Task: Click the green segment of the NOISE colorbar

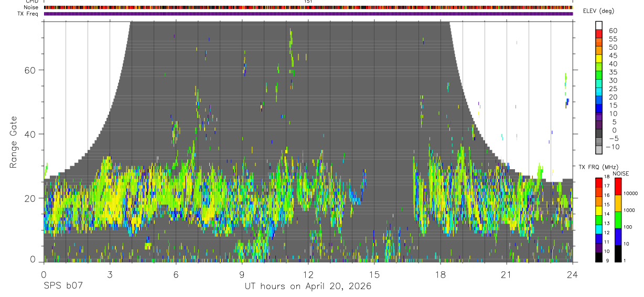Action: [x=618, y=219]
